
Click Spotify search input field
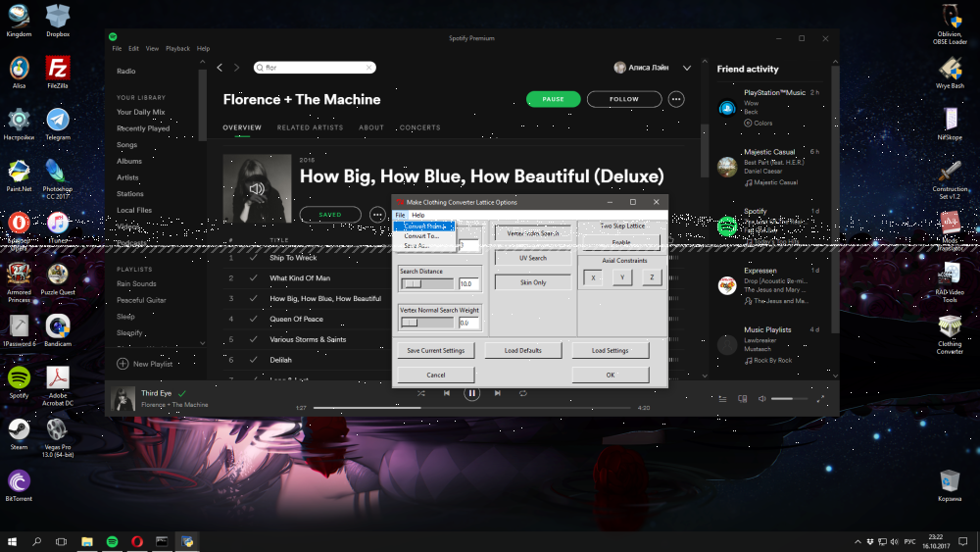[315, 68]
